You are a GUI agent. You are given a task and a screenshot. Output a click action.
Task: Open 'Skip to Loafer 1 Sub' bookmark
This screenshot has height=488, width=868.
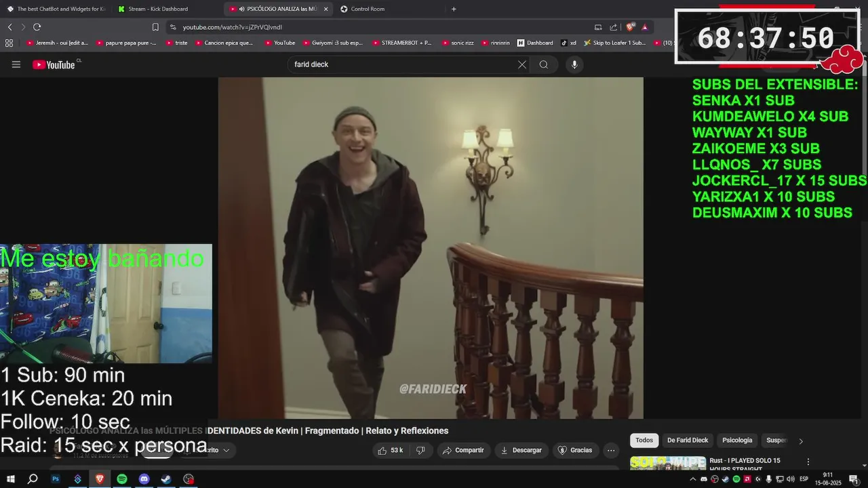[x=614, y=43]
